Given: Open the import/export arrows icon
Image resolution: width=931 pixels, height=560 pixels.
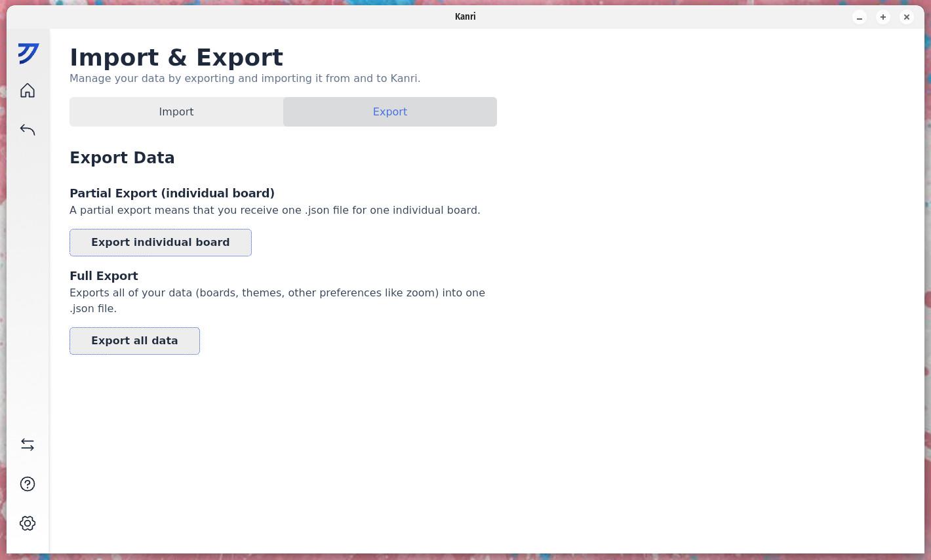Looking at the screenshot, I should (28, 445).
